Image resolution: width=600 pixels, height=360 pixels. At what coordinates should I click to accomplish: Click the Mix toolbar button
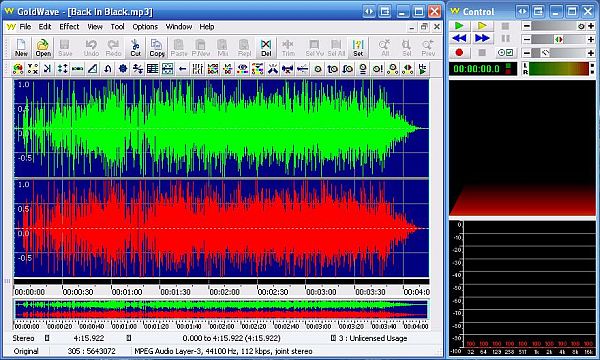click(223, 48)
